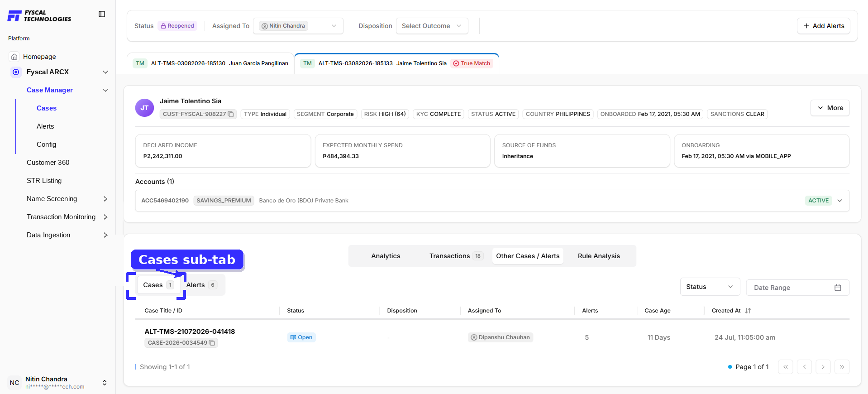Screen dimensions: 868x394
Task: Open Config in the sidebar
Action: pos(46,144)
